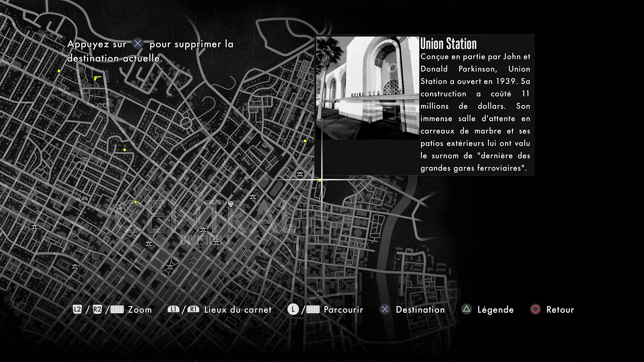Click the Lieux du carnet label

point(238,310)
